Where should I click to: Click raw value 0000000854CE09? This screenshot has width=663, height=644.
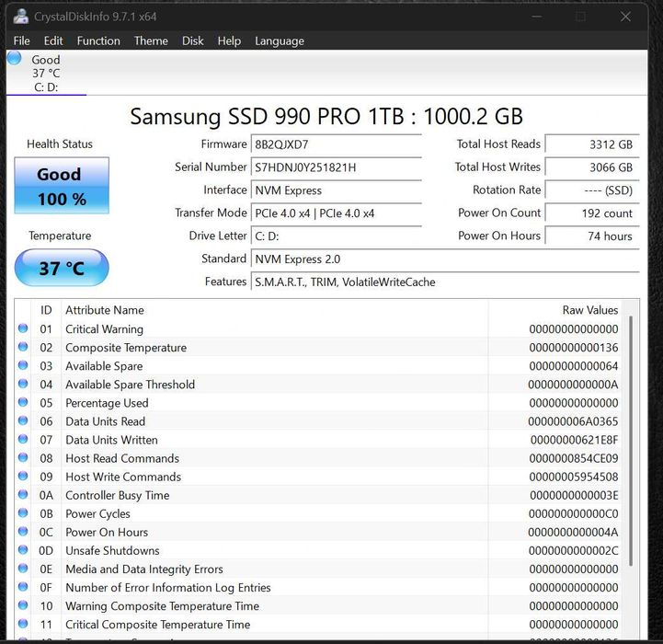point(574,458)
